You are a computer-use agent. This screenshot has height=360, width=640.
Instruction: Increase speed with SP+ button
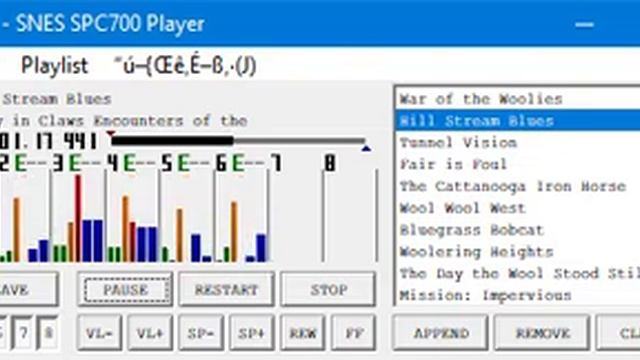(252, 333)
